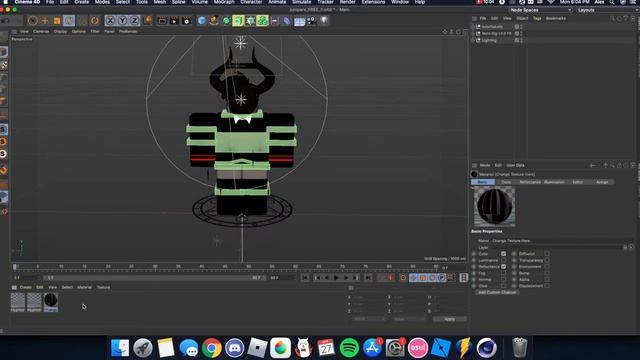640x360 pixels.
Task: Go to start of animation
Action: [x=305, y=278]
